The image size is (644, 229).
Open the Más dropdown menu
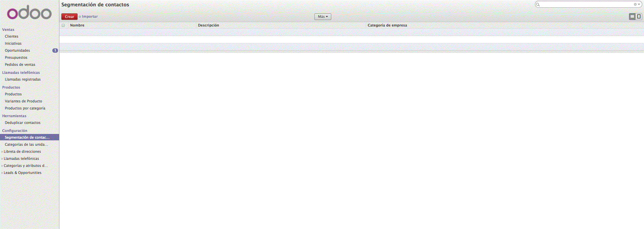323,16
